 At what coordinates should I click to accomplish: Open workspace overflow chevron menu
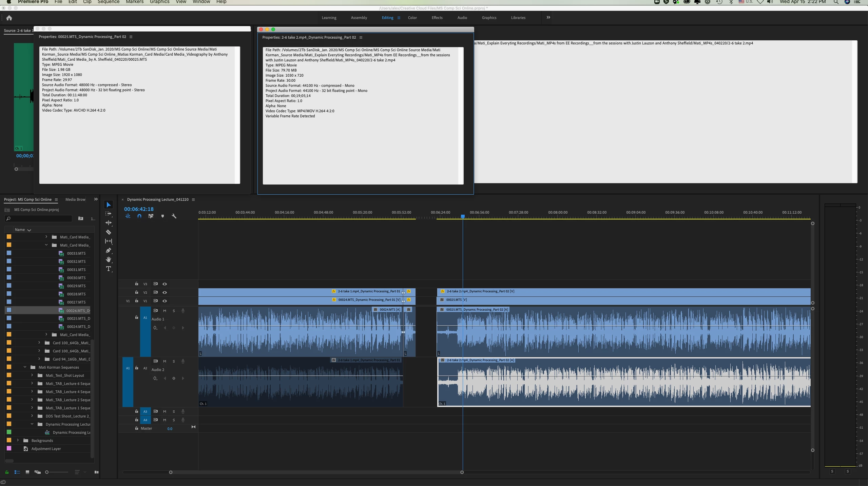(548, 18)
